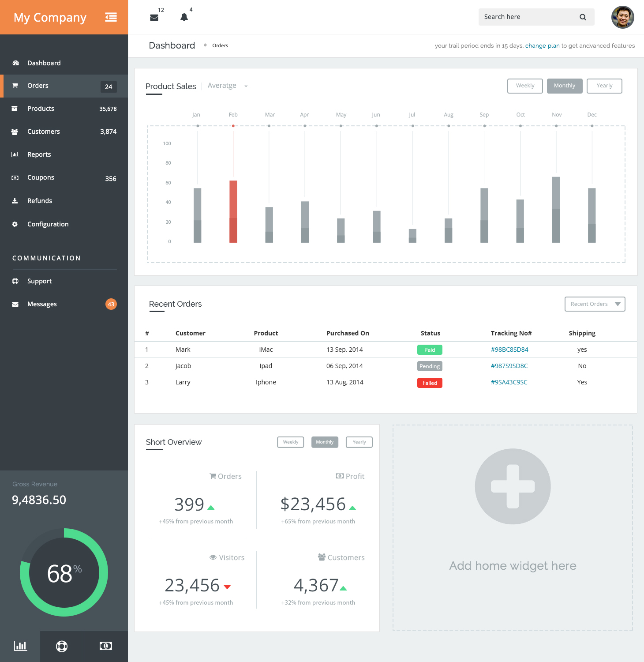Click the lifebuoy icon in sidebar footer
Screen dimensions: 644x662
click(62, 646)
